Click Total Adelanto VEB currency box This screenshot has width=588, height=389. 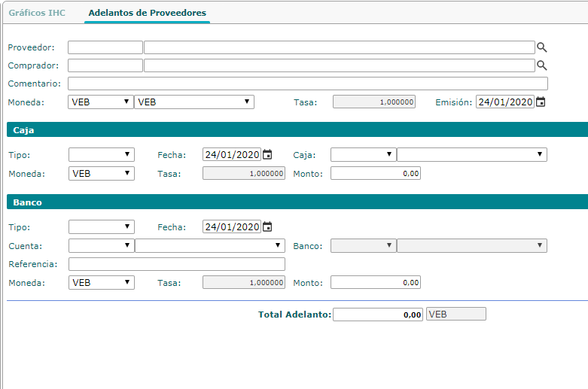(456, 314)
